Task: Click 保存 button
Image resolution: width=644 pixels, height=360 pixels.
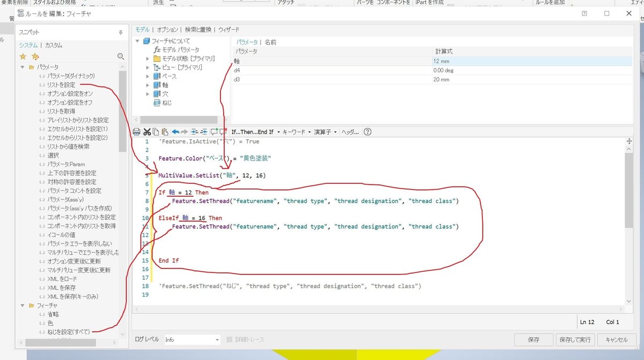Action: point(533,340)
